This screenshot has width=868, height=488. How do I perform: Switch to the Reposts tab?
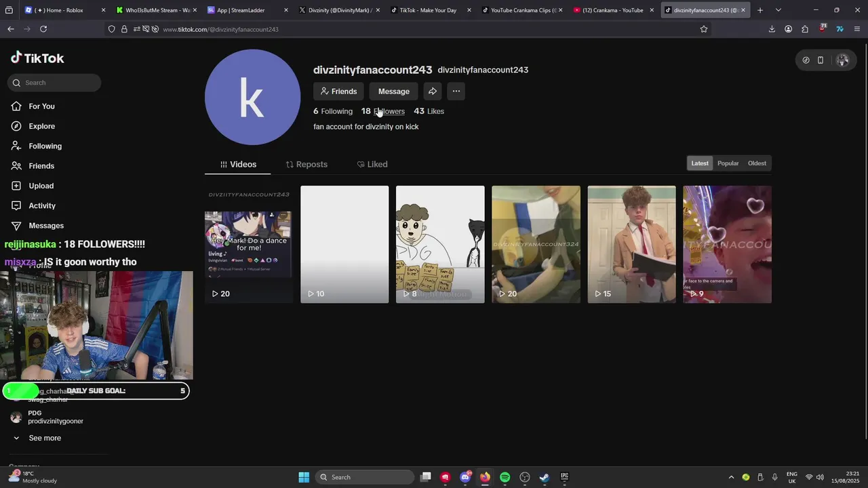coord(307,165)
